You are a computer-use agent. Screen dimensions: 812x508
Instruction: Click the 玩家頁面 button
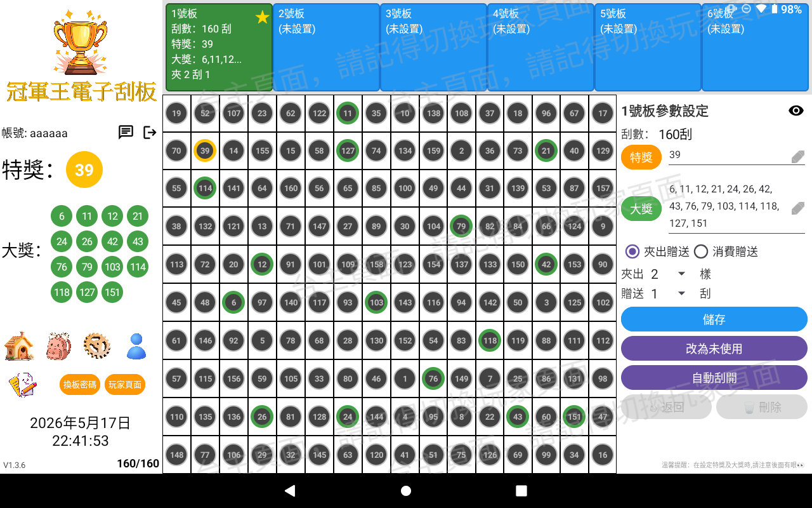[x=125, y=384]
